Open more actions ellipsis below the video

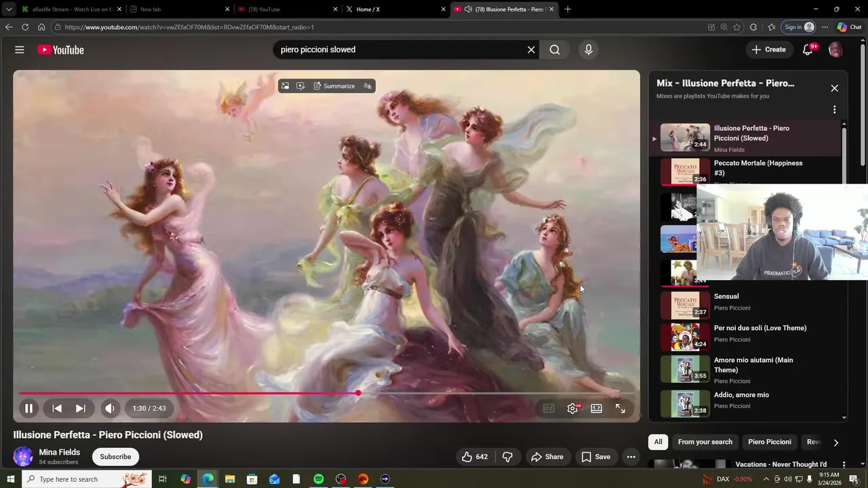click(x=631, y=457)
